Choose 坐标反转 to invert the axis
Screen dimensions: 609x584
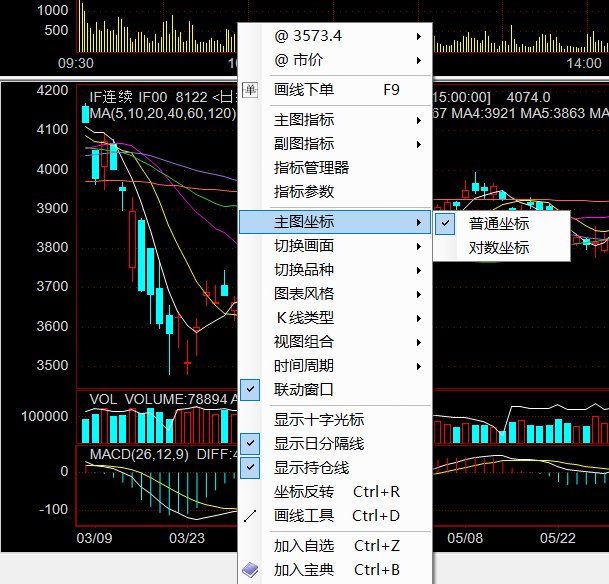[304, 492]
